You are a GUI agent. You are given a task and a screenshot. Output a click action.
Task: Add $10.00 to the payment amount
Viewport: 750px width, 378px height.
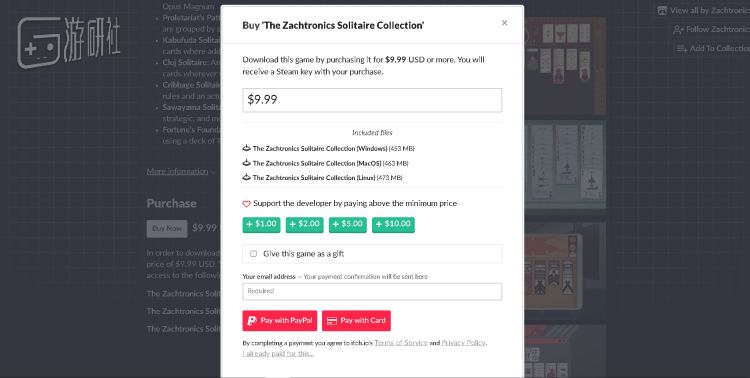393,224
